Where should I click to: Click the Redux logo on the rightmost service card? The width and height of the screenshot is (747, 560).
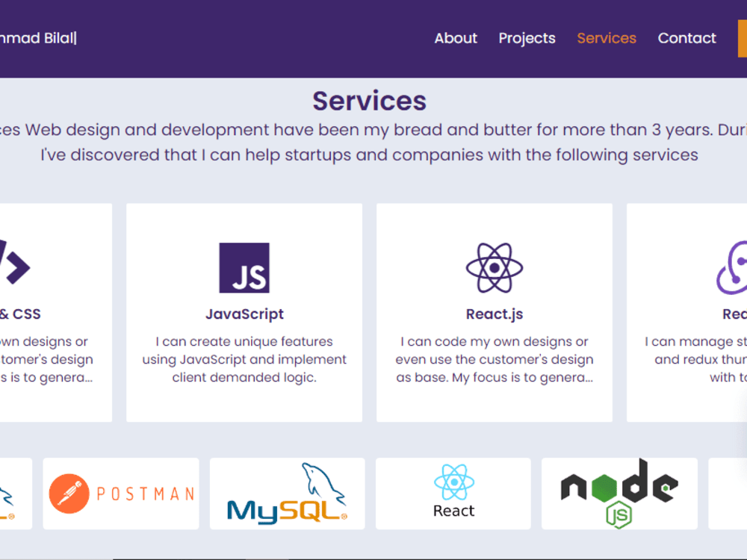pos(736,269)
